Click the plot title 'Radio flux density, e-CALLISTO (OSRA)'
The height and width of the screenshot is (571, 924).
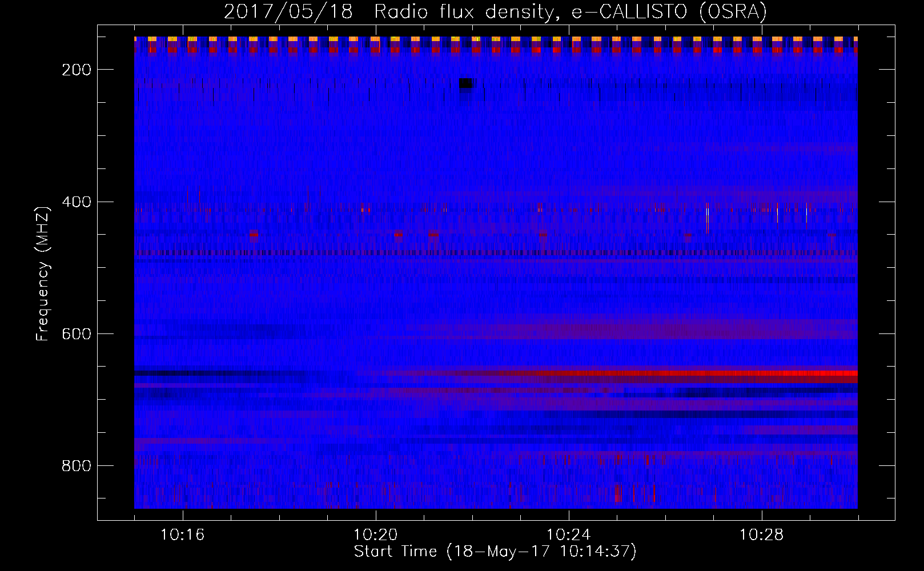[x=571, y=11]
